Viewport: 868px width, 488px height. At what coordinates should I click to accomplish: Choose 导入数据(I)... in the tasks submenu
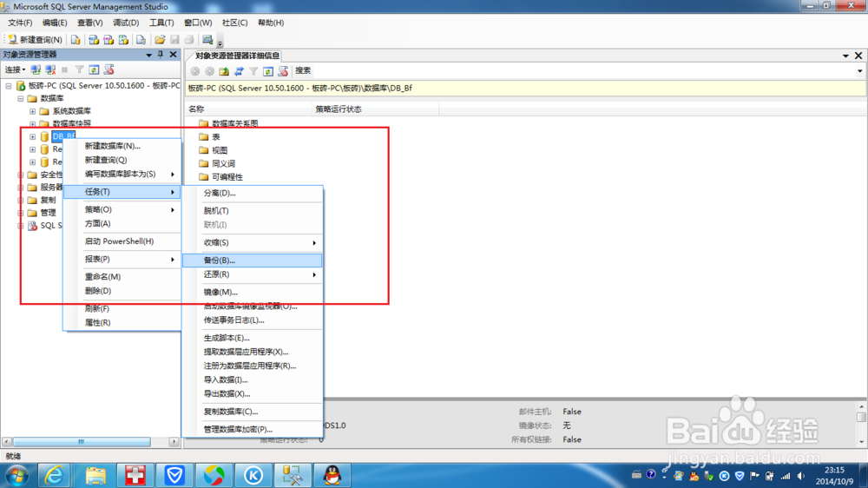point(253,380)
